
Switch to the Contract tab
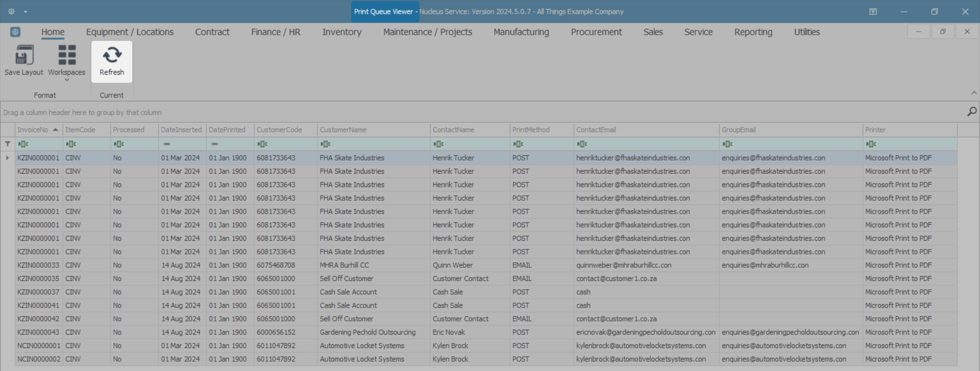tap(212, 32)
